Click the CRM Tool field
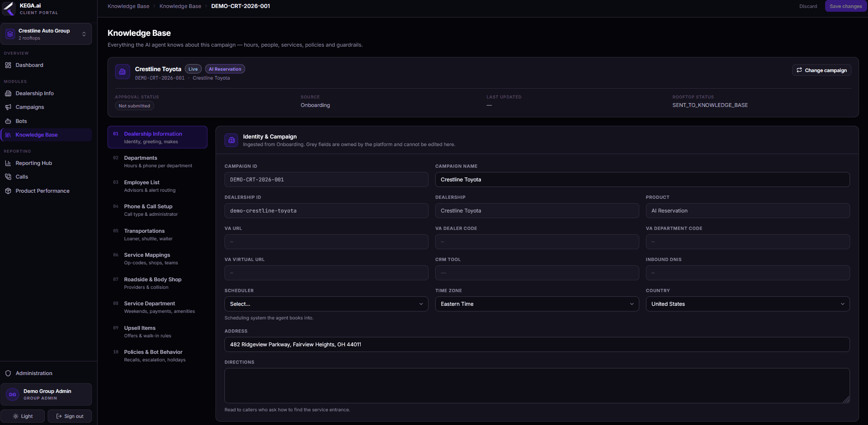 [537, 273]
